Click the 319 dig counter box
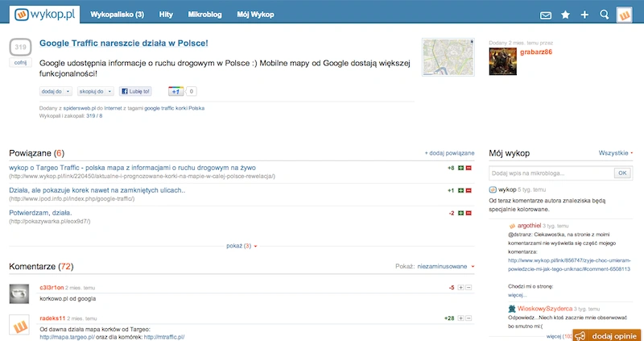Image resolution: width=644 pixels, height=341 pixels. point(21,47)
